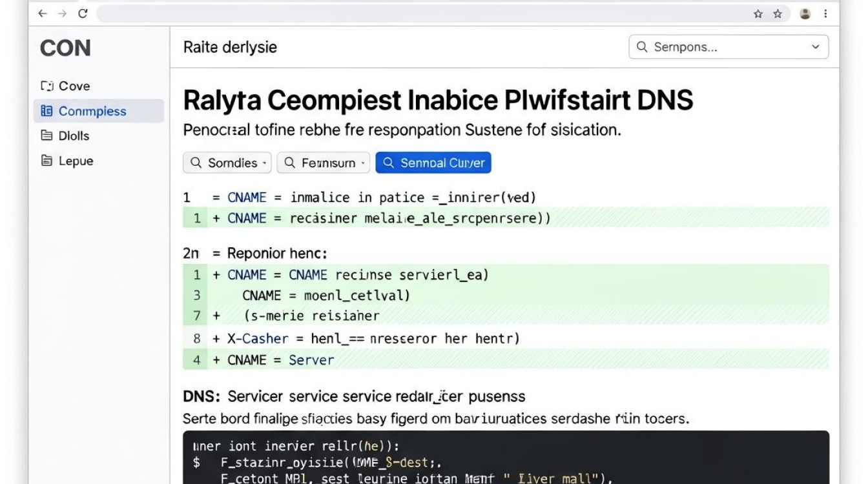The height and width of the screenshot is (484, 868).
Task: Click the Sennoal Curyer blue button
Action: 433,163
